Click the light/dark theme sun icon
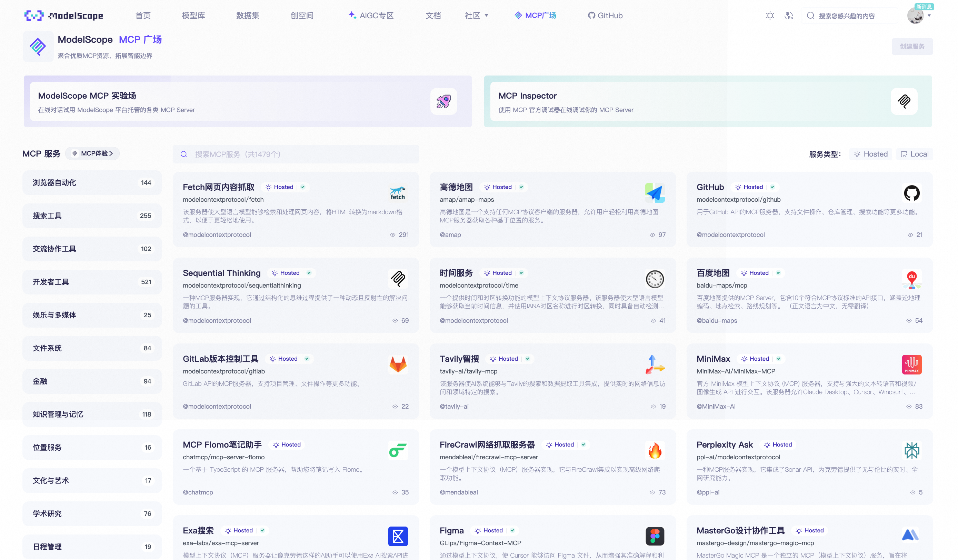This screenshot has height=560, width=958. 770,16
